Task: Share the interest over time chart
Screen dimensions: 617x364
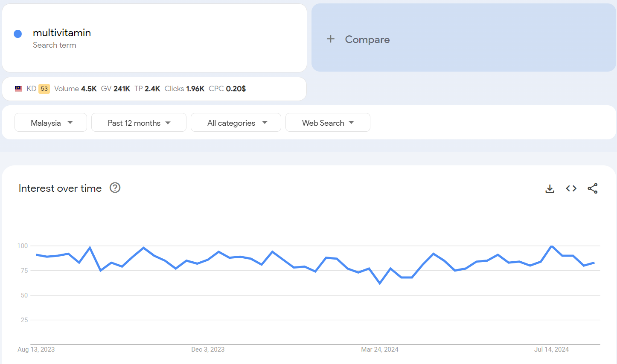Action: 592,188
